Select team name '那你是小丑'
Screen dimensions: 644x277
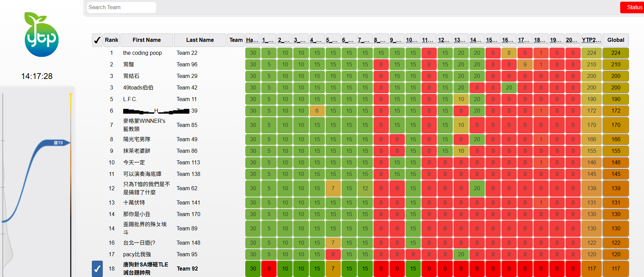137,214
